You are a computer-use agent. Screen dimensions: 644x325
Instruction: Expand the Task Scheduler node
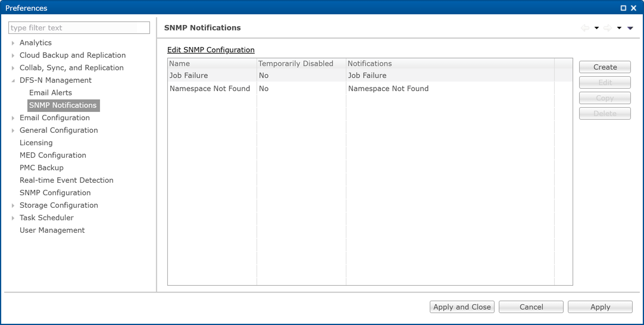coord(14,218)
